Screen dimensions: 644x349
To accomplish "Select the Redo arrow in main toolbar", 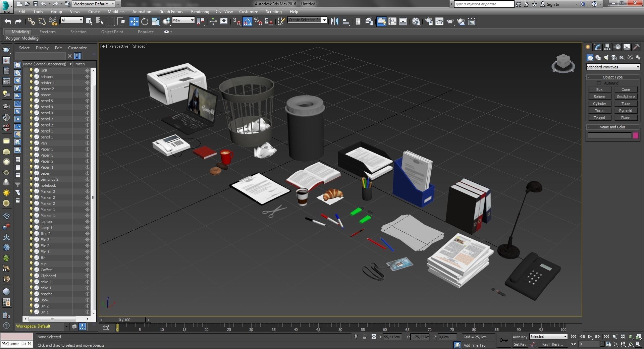I will click(18, 21).
